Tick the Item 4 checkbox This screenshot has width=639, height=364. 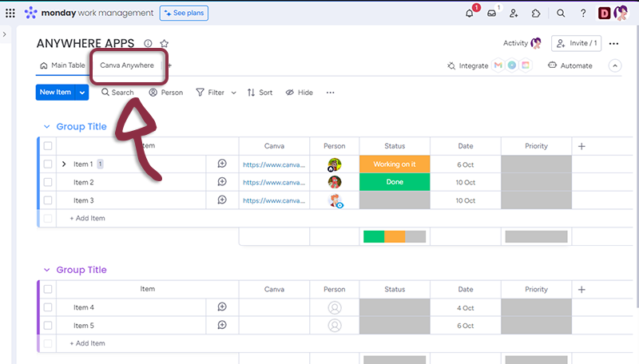[48, 307]
